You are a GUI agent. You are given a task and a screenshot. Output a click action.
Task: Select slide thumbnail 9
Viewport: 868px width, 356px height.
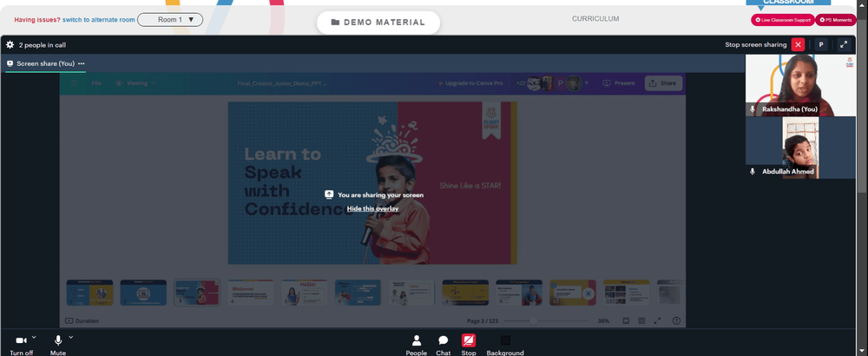coord(519,293)
